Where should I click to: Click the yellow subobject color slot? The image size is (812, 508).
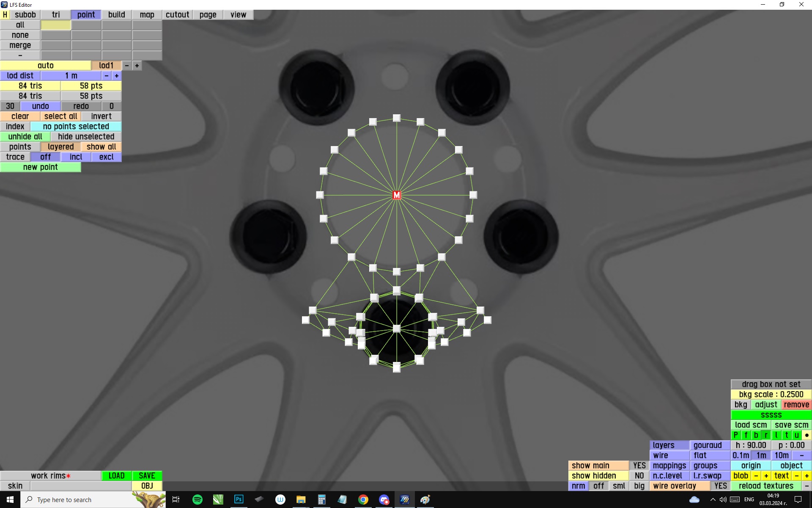coord(56,25)
